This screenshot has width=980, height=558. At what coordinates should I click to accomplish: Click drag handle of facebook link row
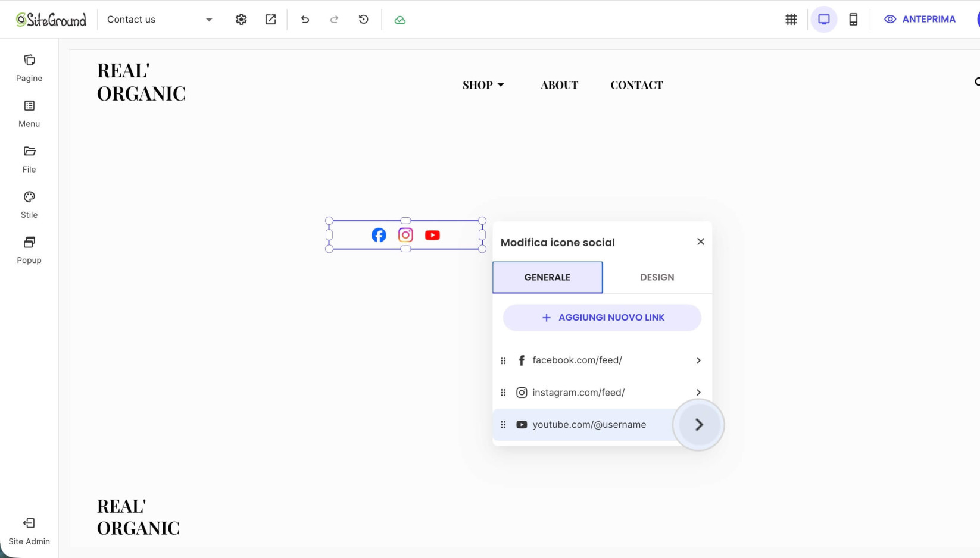coord(503,360)
